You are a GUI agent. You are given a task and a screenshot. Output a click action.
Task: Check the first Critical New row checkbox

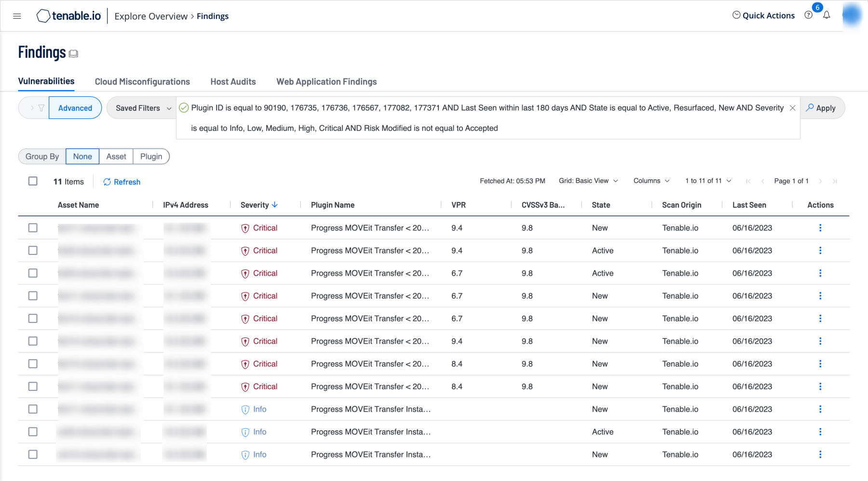[33, 228]
